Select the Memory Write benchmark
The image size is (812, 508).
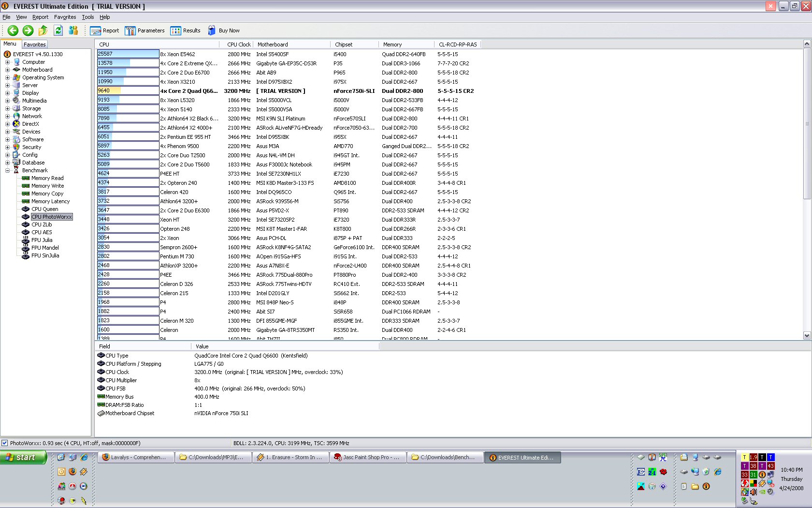pos(47,186)
